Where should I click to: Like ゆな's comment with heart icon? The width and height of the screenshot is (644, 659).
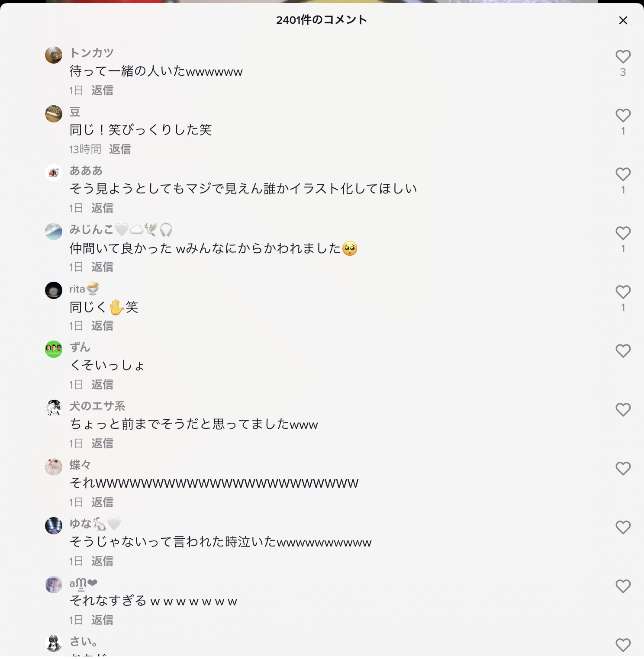pyautogui.click(x=623, y=527)
